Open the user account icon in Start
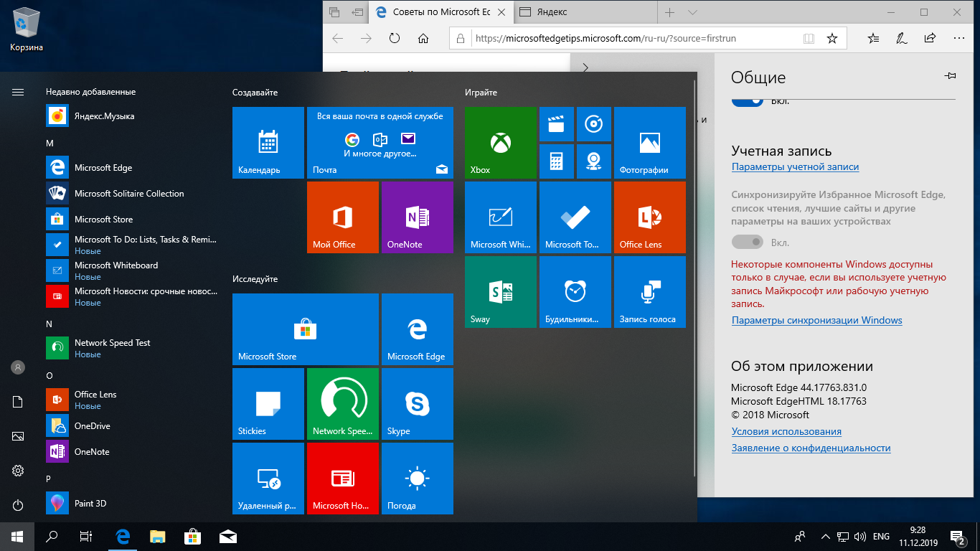 [x=18, y=367]
